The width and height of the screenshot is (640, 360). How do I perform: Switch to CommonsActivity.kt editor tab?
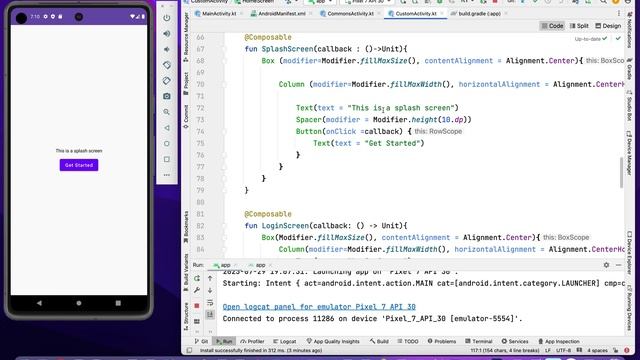(x=347, y=13)
